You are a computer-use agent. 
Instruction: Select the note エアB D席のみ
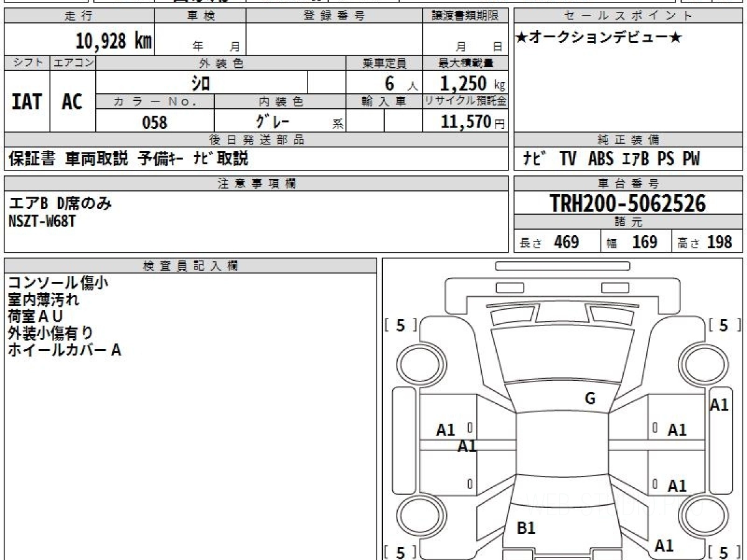60,203
